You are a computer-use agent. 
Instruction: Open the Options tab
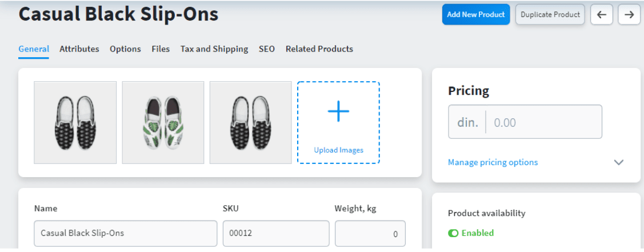(125, 49)
